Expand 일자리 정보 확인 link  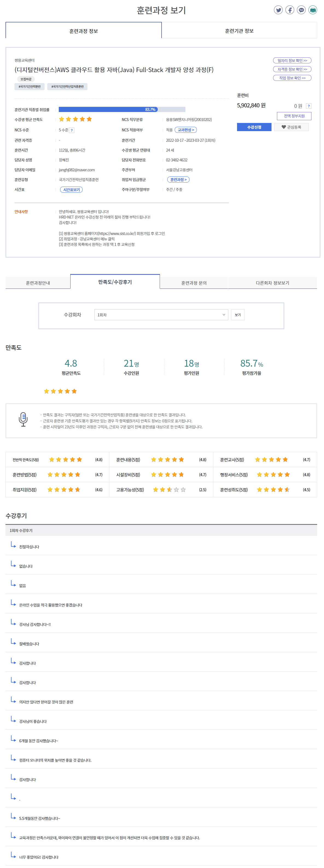292,61
